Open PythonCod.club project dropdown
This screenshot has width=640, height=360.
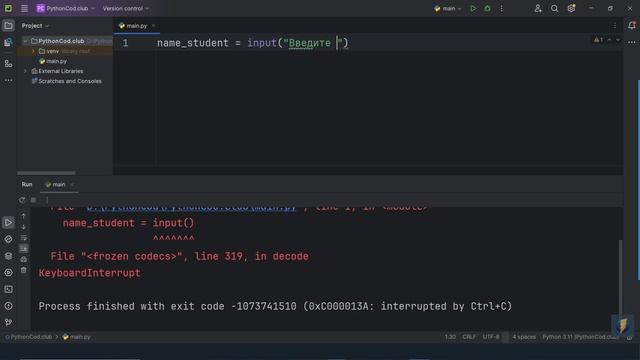pos(66,8)
